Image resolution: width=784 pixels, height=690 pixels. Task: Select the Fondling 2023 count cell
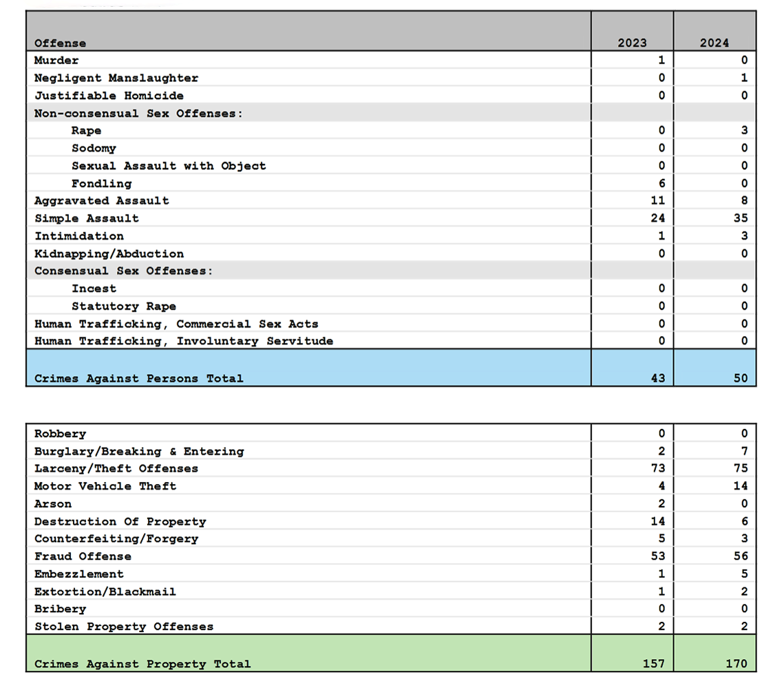[661, 184]
